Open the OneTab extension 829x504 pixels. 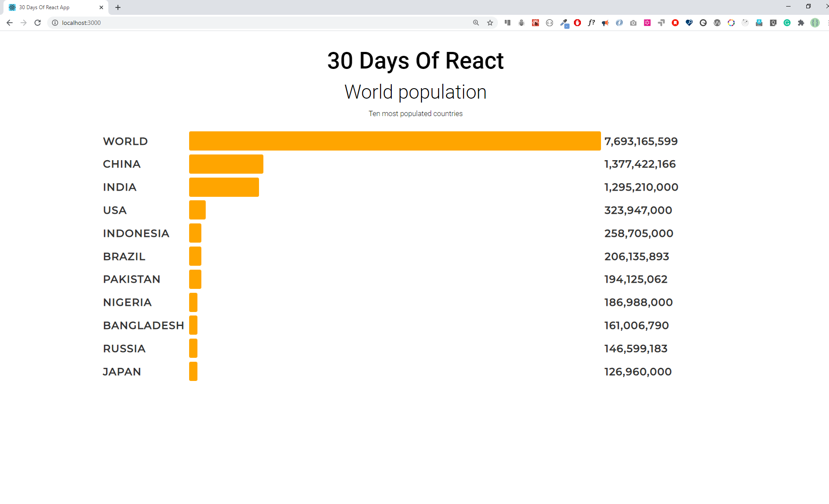[x=507, y=23]
